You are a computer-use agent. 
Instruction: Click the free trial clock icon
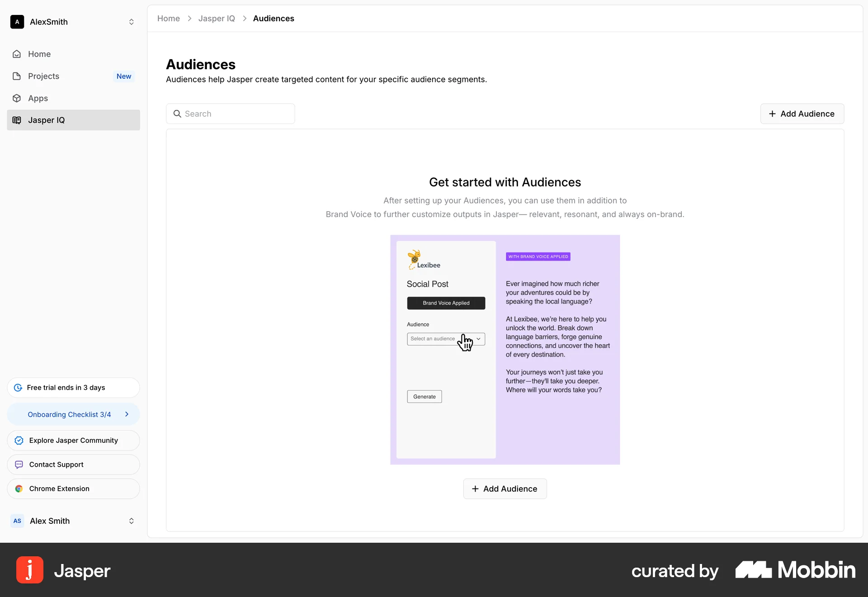click(x=18, y=388)
